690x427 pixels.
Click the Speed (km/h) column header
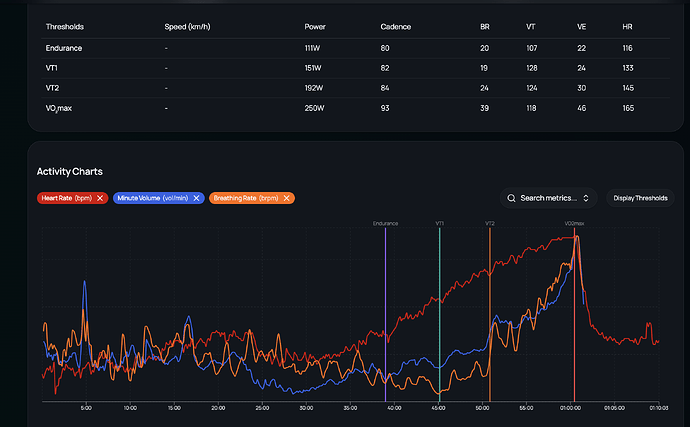(x=187, y=27)
